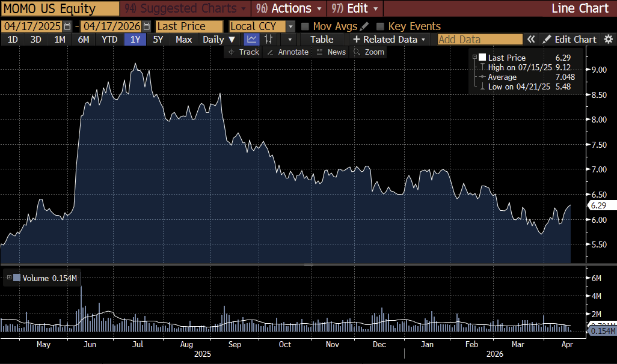Open the end date calendar picker

pos(147,26)
